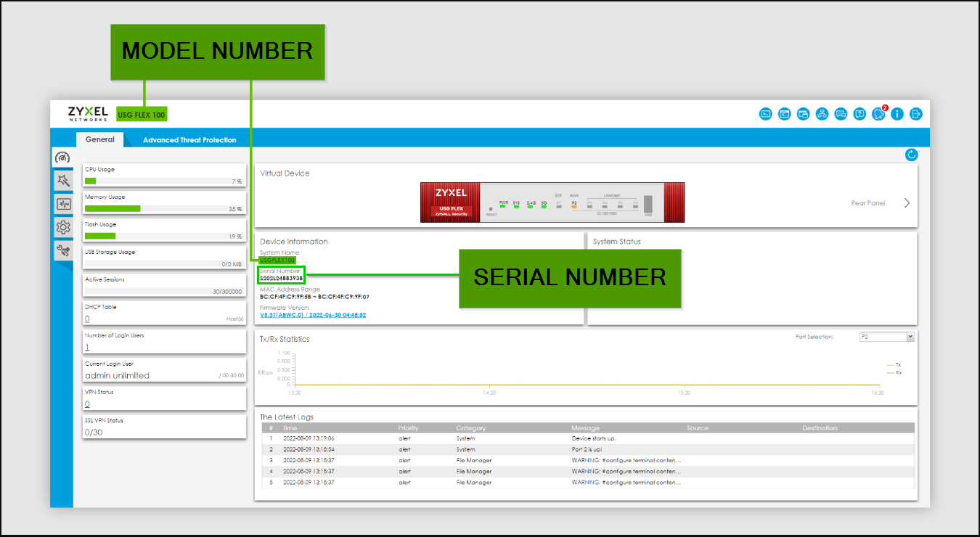Open the Quick Setup wizard sidebar icon

pos(62,181)
